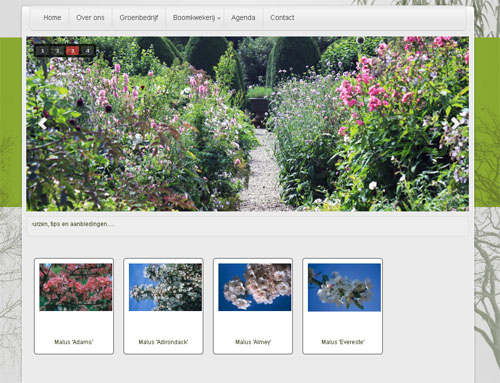Follow the Malus 'Adirondack' caption link

[163, 342]
